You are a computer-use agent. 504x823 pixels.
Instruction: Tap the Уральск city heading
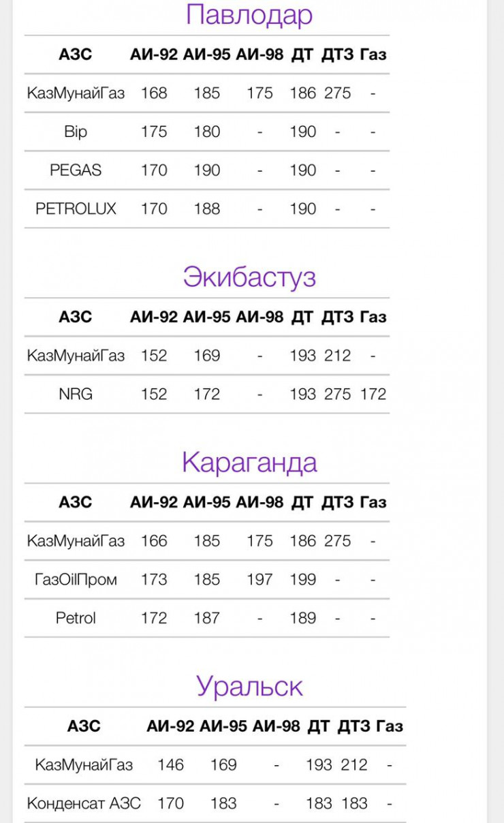[x=249, y=686]
